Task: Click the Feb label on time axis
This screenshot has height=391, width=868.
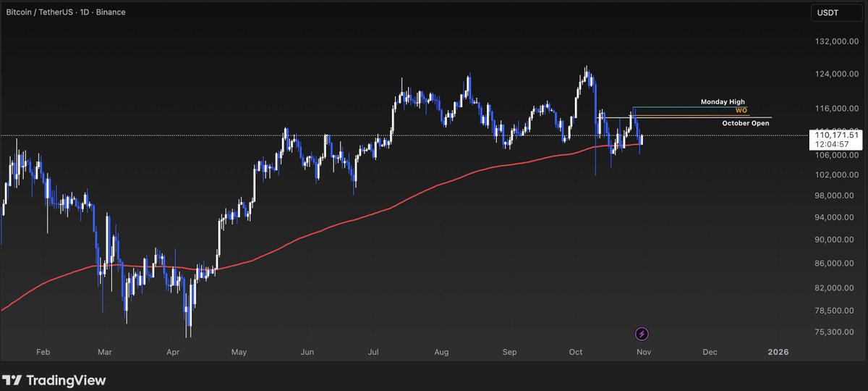Action: [x=42, y=352]
